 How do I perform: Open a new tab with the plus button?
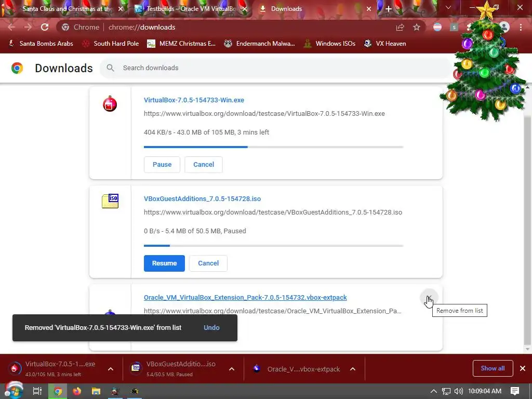click(x=389, y=9)
